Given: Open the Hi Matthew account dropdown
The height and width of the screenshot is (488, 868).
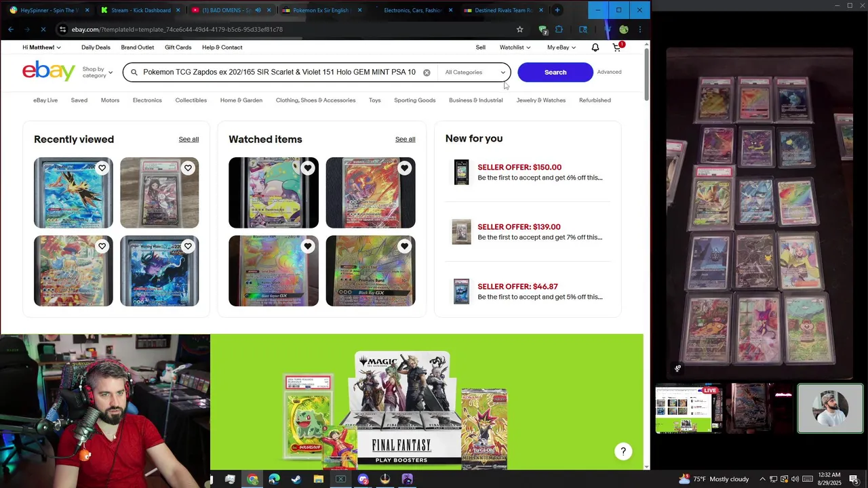Looking at the screenshot, I should [x=41, y=47].
